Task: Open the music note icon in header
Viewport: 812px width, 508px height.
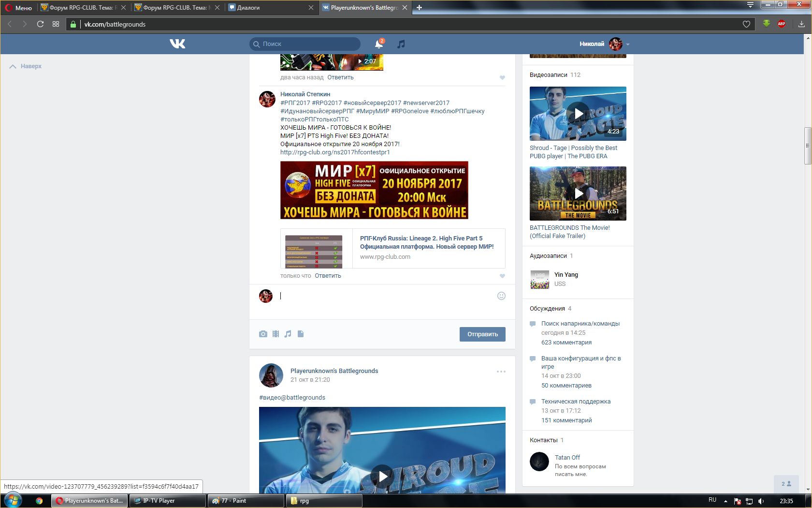Action: pos(401,44)
